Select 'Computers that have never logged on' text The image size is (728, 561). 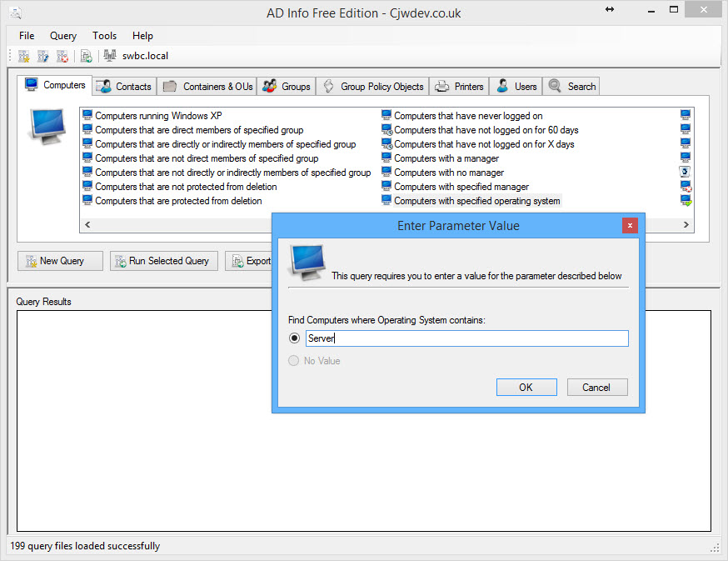(x=468, y=115)
